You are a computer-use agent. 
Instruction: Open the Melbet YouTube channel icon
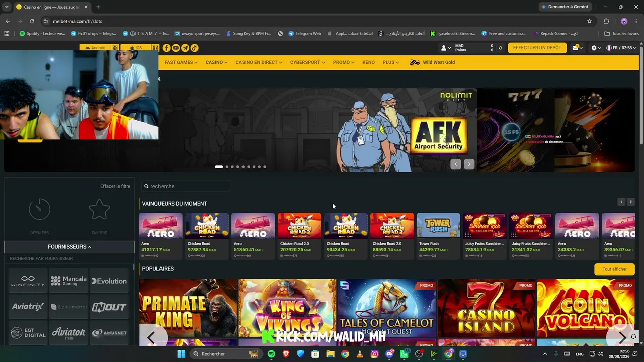[176, 48]
